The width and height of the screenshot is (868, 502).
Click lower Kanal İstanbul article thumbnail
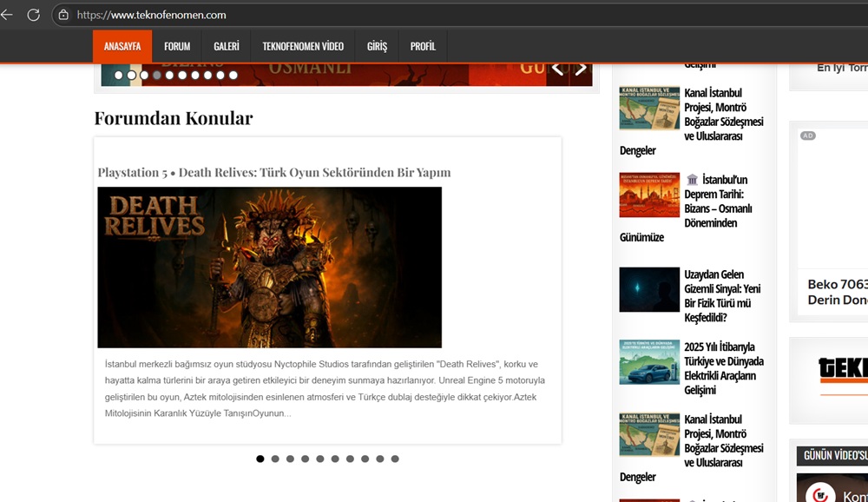649,434
